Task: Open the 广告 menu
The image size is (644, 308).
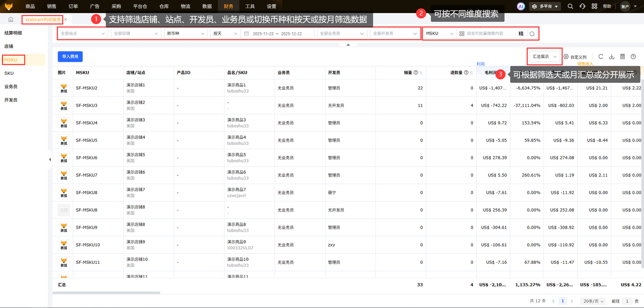Action: coord(94,7)
